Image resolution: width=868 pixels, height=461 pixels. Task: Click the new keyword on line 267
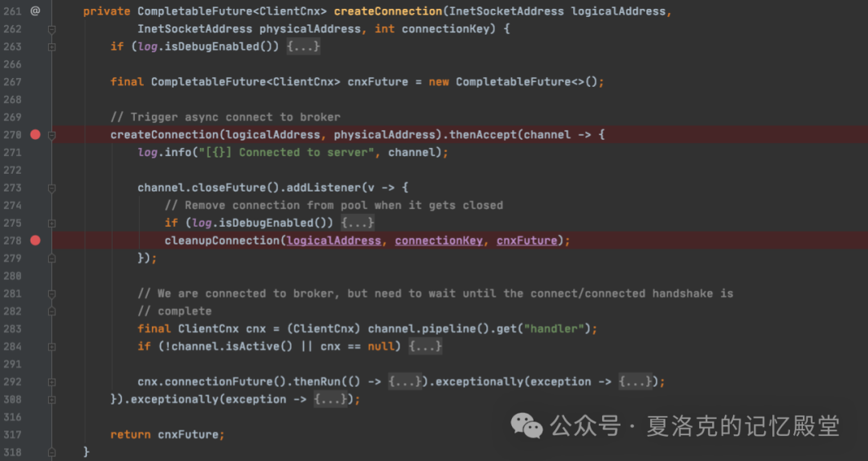tap(439, 82)
